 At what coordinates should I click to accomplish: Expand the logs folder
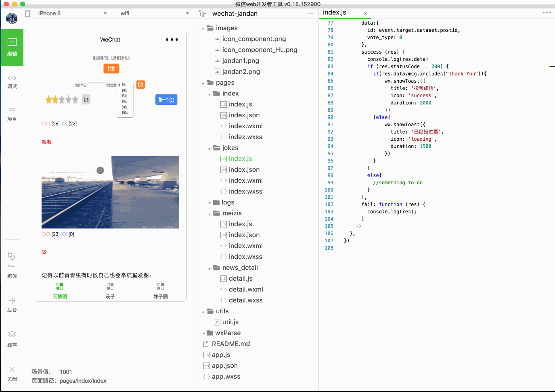[210, 203]
